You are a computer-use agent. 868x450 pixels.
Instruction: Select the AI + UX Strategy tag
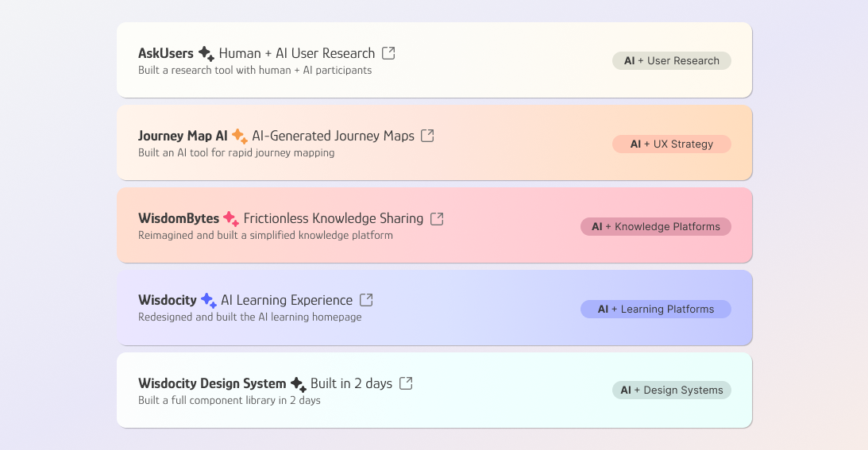point(671,144)
